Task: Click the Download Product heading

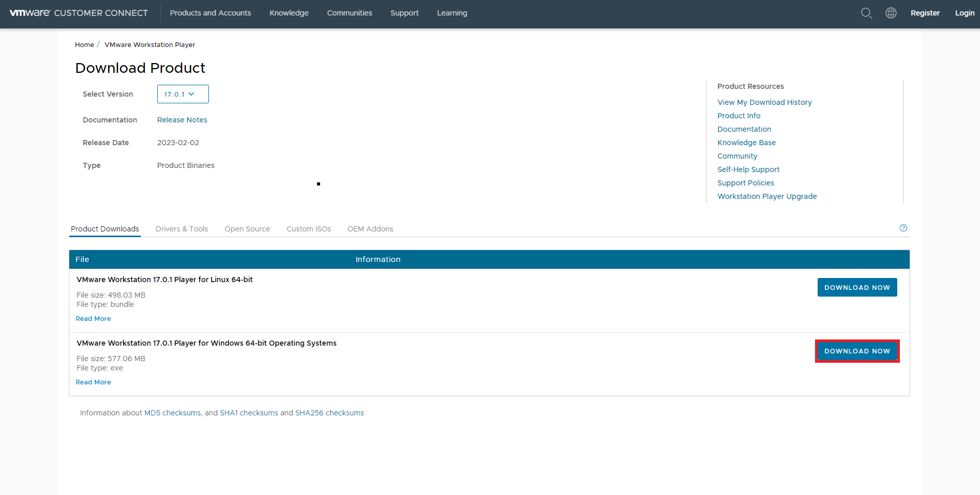Action: 140,68
